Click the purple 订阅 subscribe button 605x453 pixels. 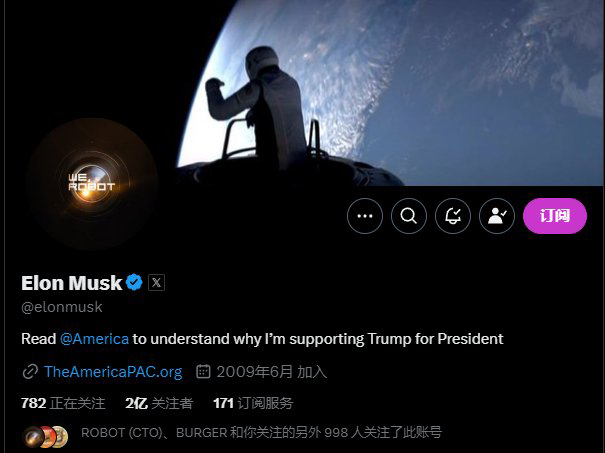555,216
